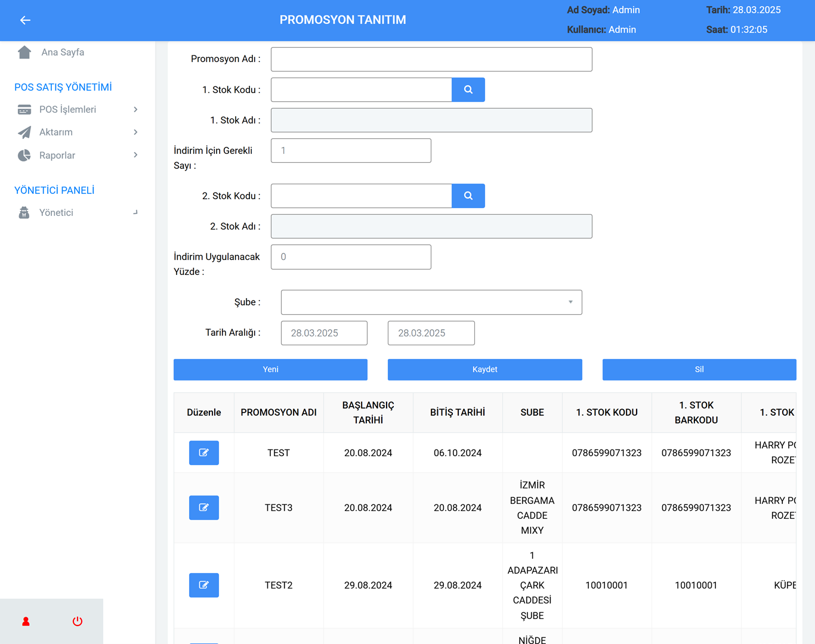The image size is (815, 644).
Task: Click the red power logout icon
Action: tap(78, 621)
